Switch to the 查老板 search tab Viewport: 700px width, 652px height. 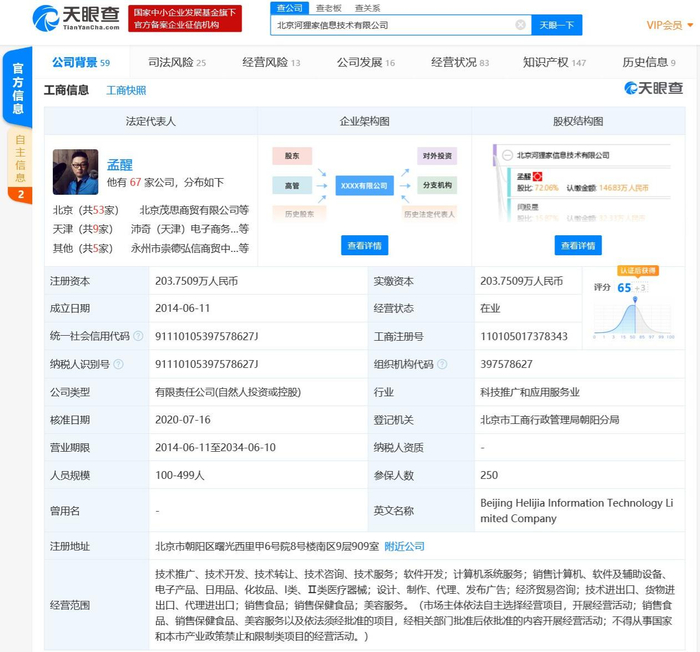tap(329, 8)
